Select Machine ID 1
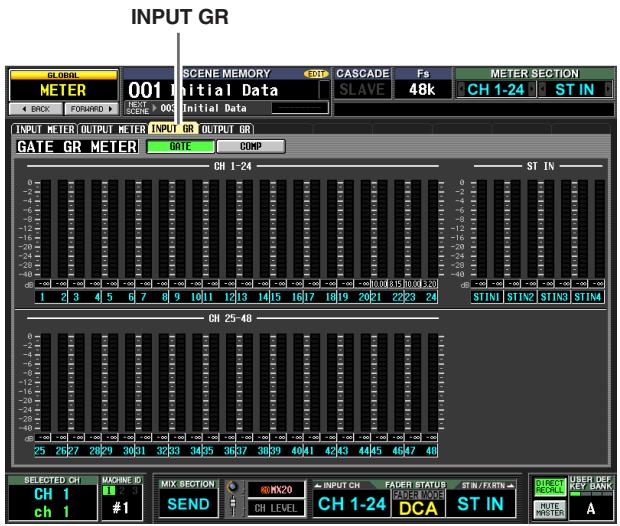 (108, 491)
